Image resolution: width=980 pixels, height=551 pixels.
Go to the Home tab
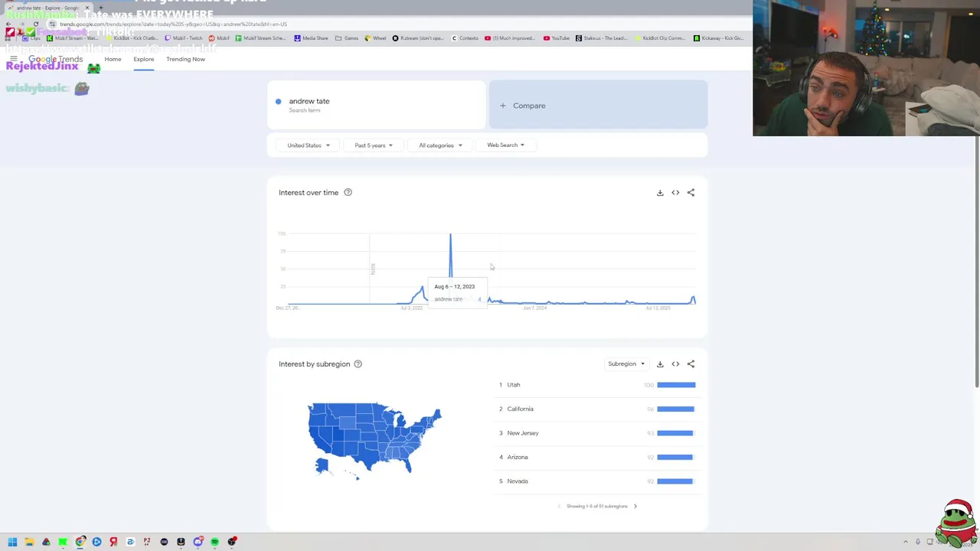(113, 59)
